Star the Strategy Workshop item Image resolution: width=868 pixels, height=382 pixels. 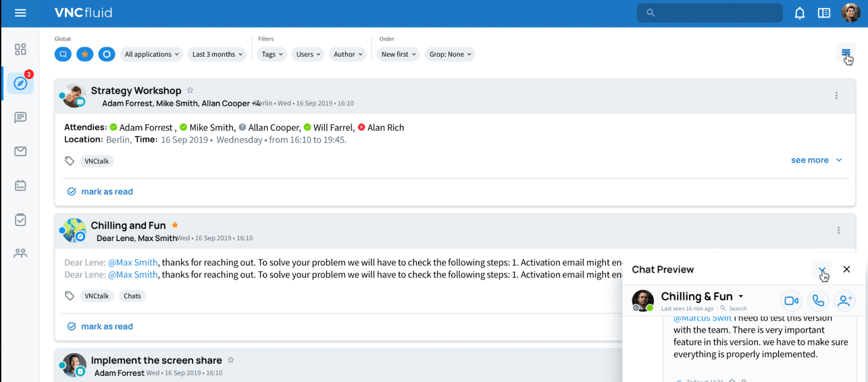[x=190, y=90]
